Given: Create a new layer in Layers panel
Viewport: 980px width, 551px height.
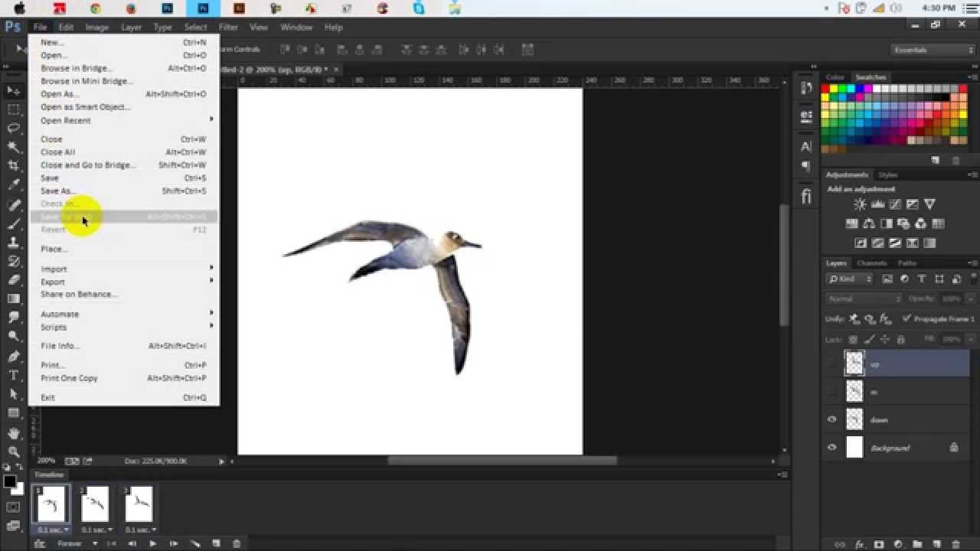Looking at the screenshot, I should tap(938, 545).
